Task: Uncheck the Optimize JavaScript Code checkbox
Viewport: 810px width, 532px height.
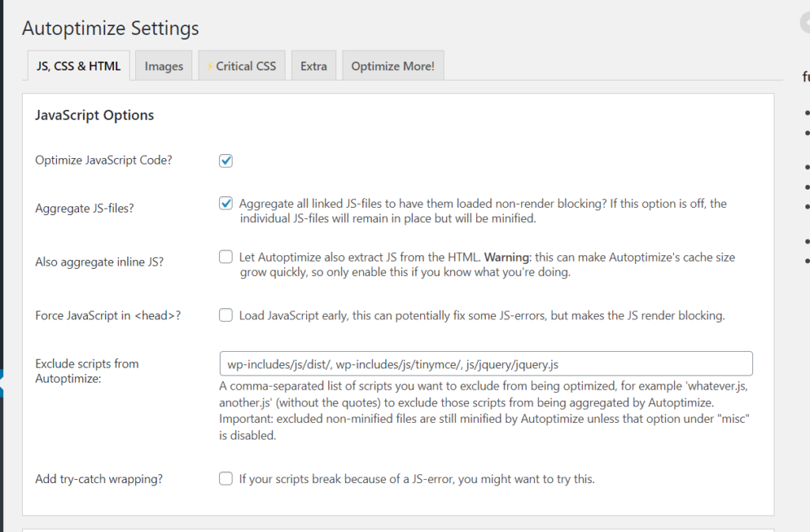Action: tap(225, 160)
